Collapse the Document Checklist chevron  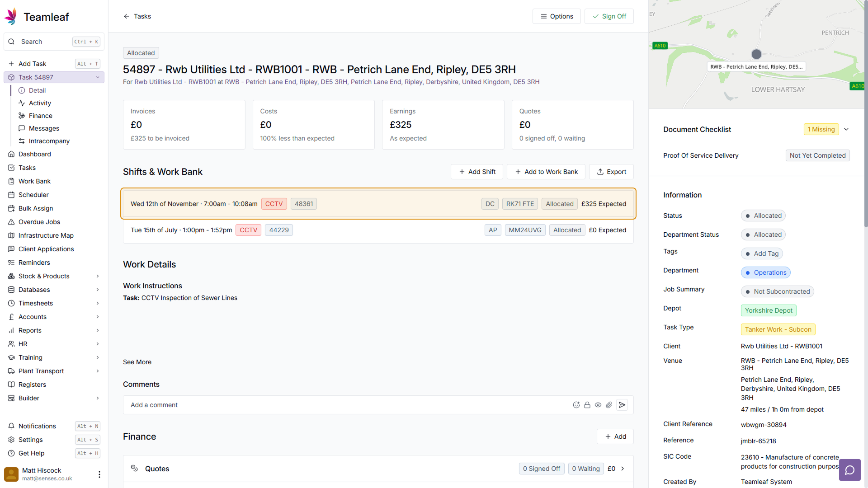coord(846,129)
